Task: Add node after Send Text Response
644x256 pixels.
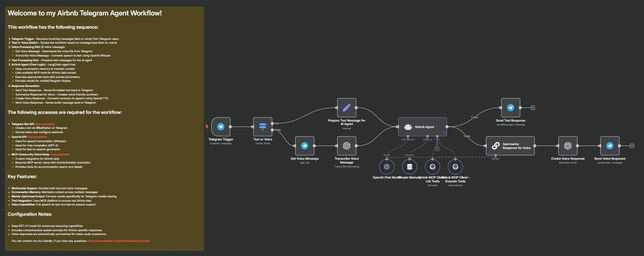Action: click(533, 107)
